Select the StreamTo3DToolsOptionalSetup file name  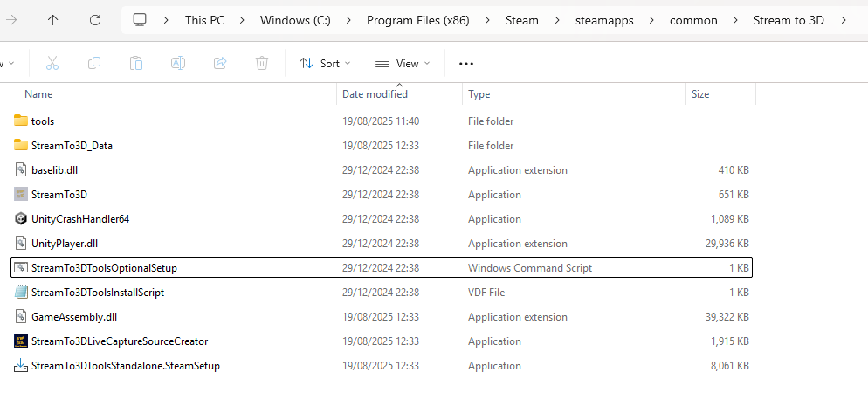click(104, 268)
